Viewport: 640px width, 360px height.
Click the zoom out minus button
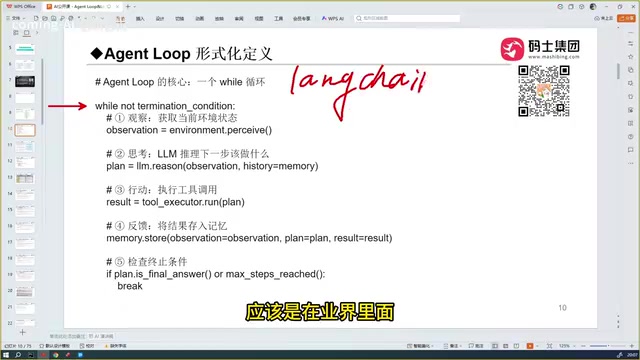pyautogui.click(x=583, y=346)
